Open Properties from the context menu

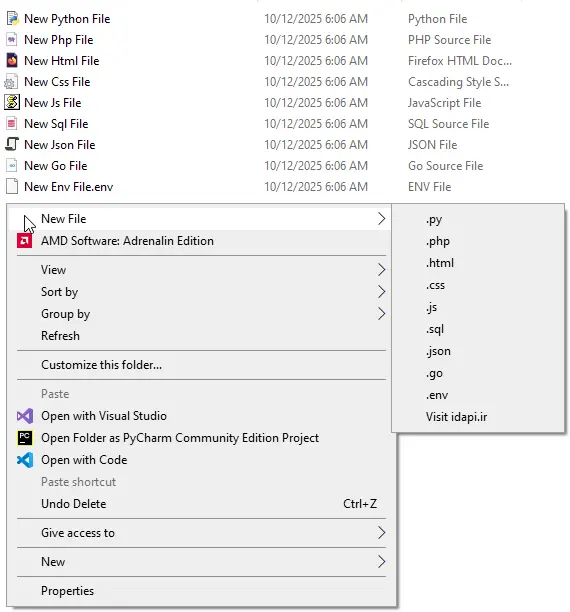click(x=199, y=591)
